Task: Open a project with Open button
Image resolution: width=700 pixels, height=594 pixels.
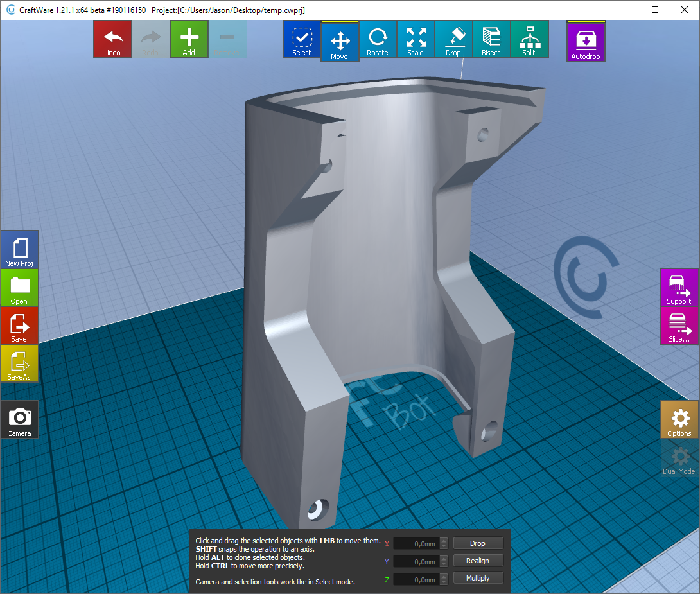Action: pos(20,288)
